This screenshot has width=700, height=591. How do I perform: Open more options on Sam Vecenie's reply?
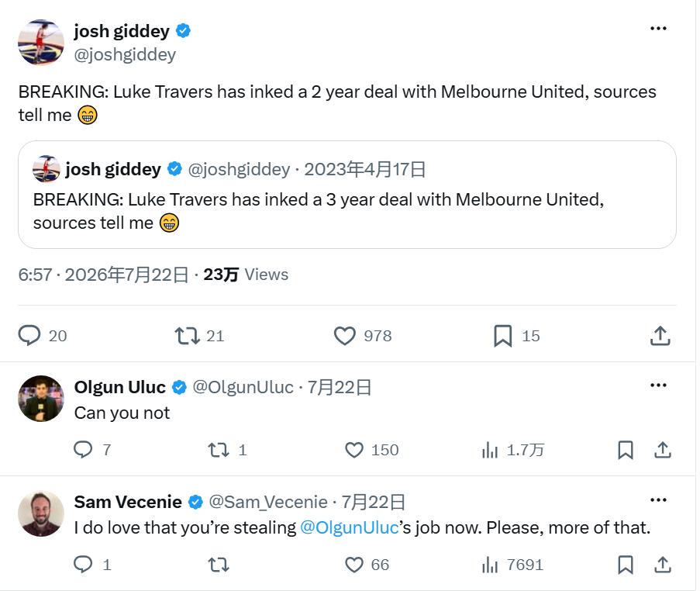tap(658, 500)
